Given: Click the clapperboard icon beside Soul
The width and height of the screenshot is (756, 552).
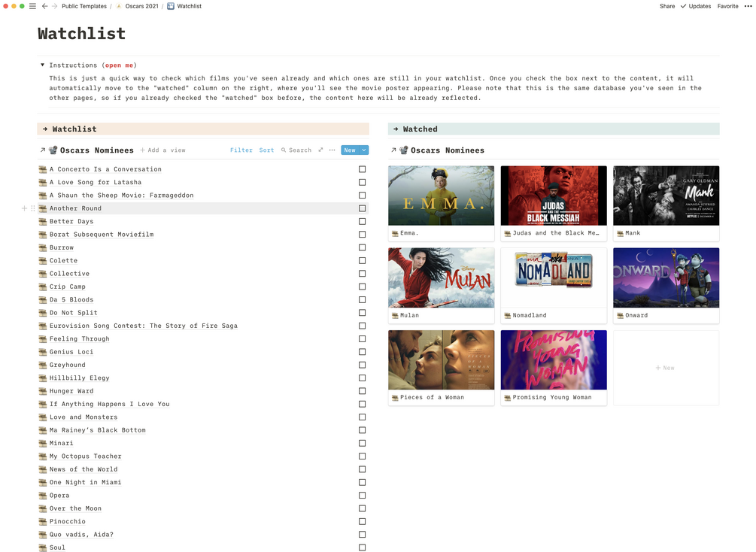Looking at the screenshot, I should coord(43,547).
